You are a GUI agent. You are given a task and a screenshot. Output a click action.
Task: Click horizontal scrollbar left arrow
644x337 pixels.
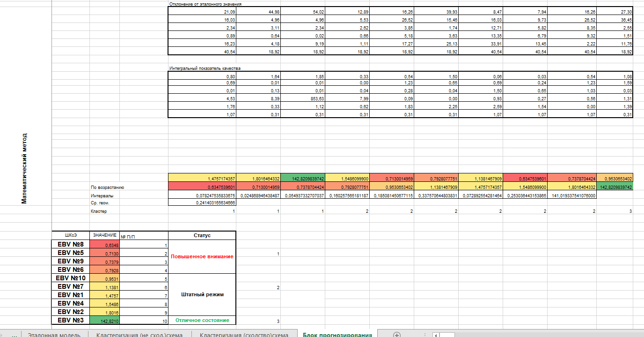[x=435, y=335]
